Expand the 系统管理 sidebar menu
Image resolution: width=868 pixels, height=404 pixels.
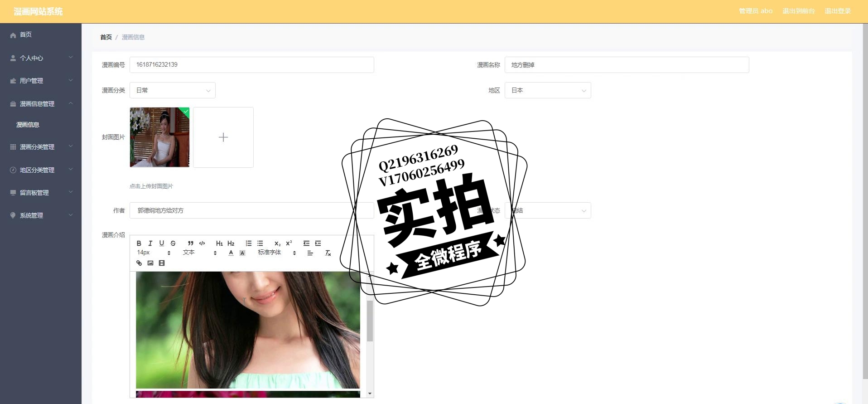pyautogui.click(x=41, y=215)
